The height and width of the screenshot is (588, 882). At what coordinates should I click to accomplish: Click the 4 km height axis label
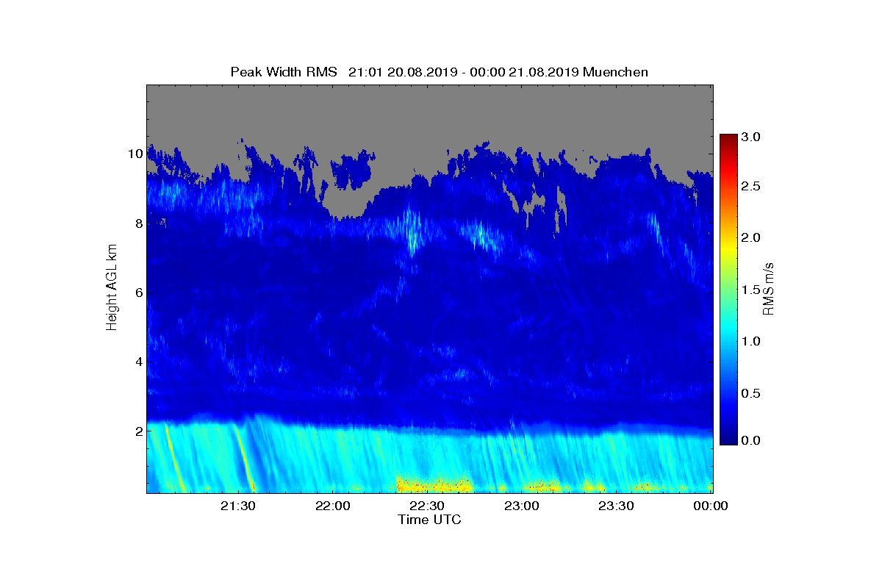click(x=138, y=362)
